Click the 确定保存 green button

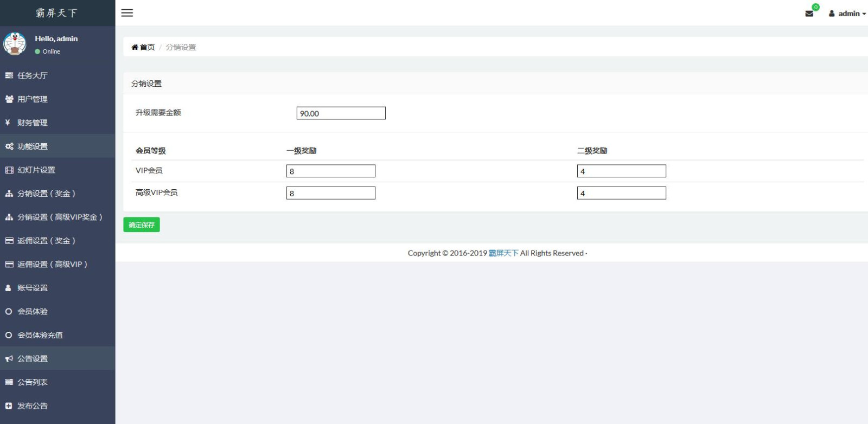coord(142,224)
